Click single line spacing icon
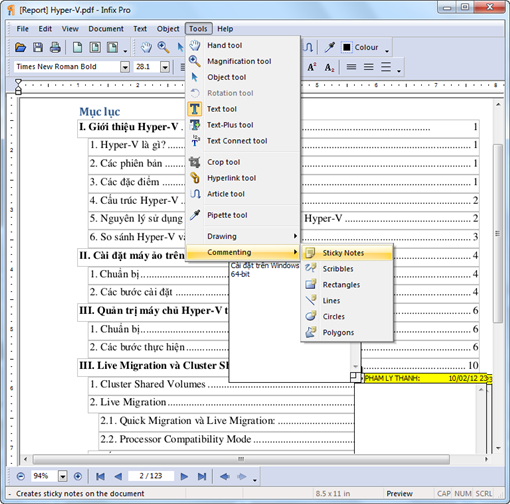This screenshot has width=510, height=504. tap(351, 67)
